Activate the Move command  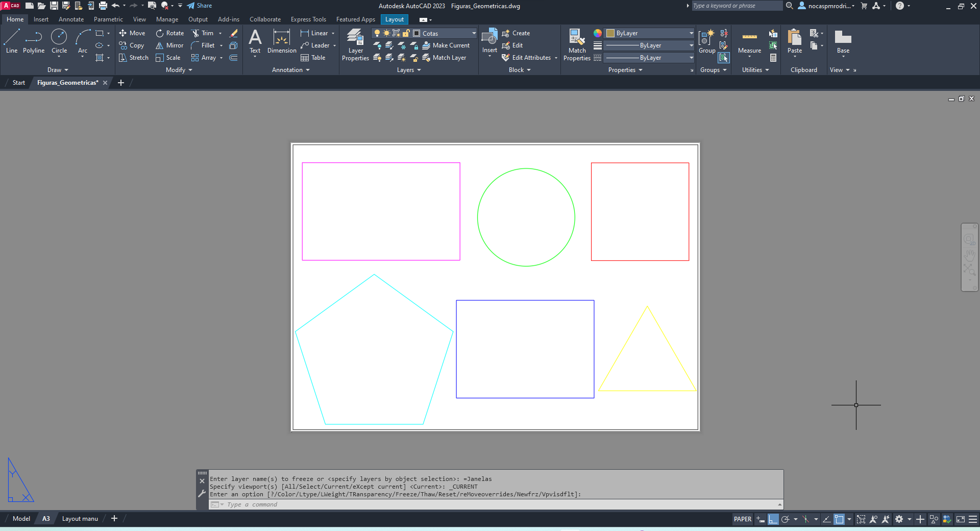[x=132, y=33]
